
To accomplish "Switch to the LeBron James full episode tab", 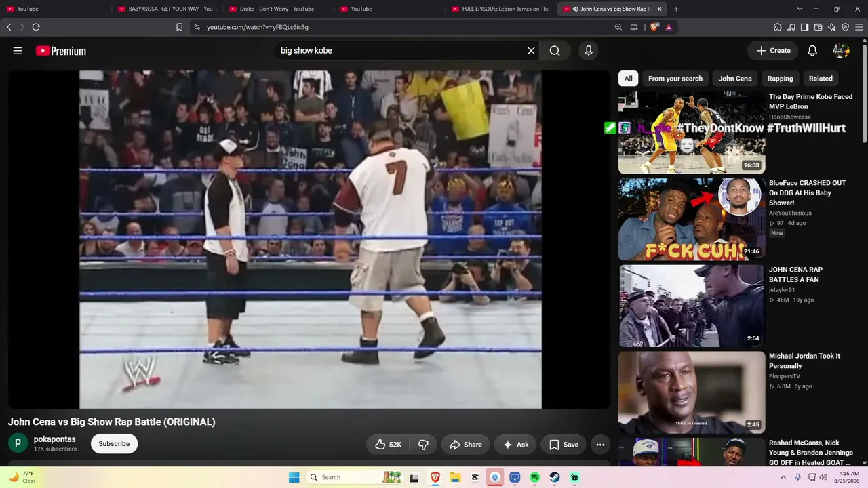I will point(500,9).
